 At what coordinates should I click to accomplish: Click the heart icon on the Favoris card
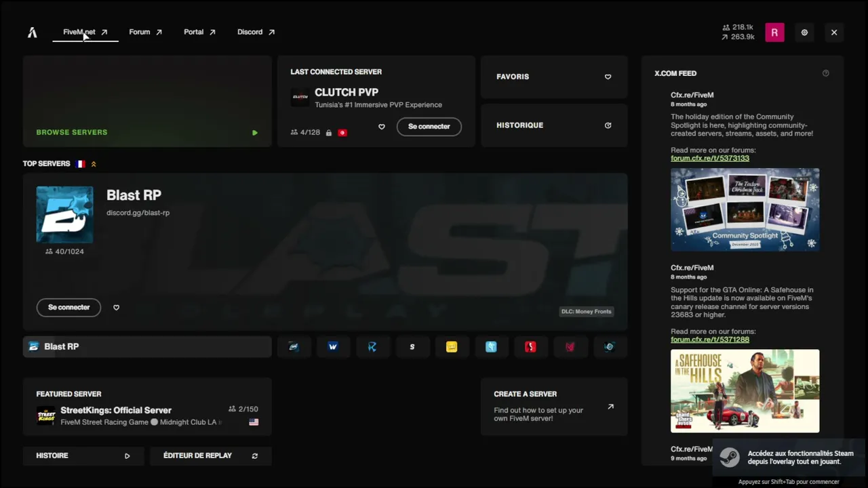pos(608,77)
